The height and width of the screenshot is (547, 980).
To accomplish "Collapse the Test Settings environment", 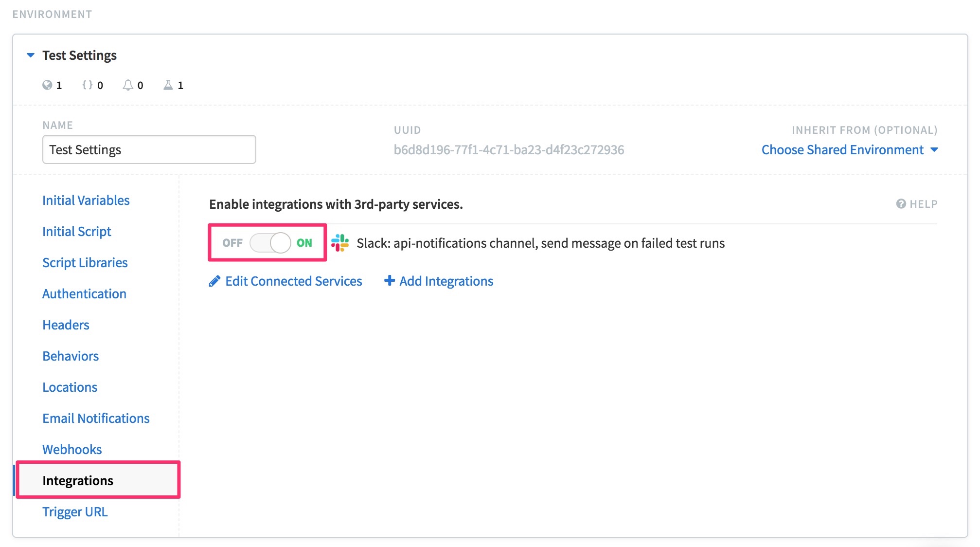I will coord(31,55).
